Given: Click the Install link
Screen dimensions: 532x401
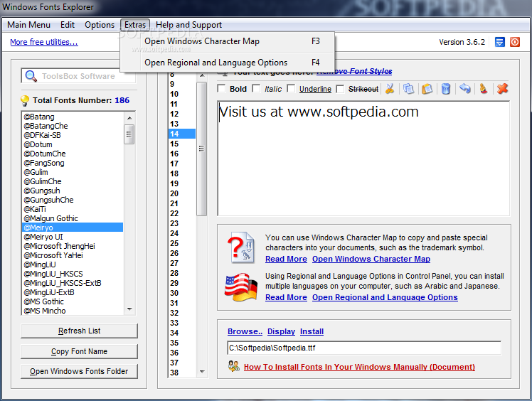Looking at the screenshot, I should (x=312, y=331).
